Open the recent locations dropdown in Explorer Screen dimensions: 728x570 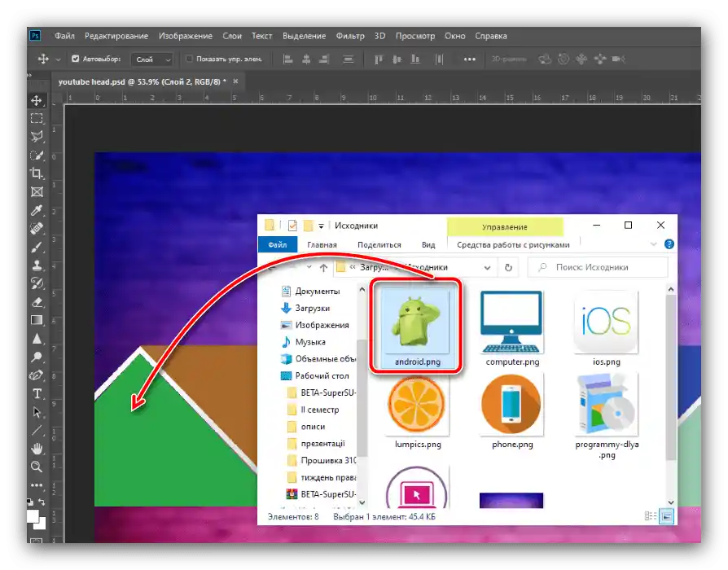[309, 267]
